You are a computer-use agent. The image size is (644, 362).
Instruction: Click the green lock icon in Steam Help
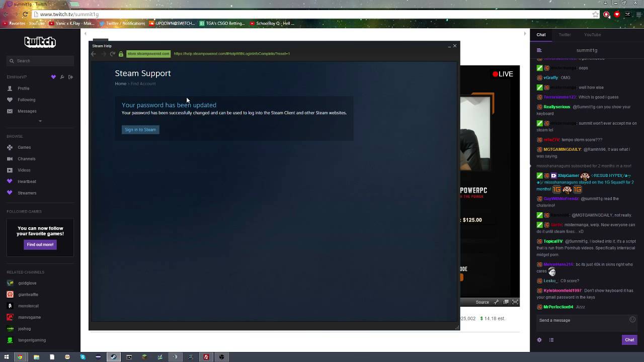[121, 54]
